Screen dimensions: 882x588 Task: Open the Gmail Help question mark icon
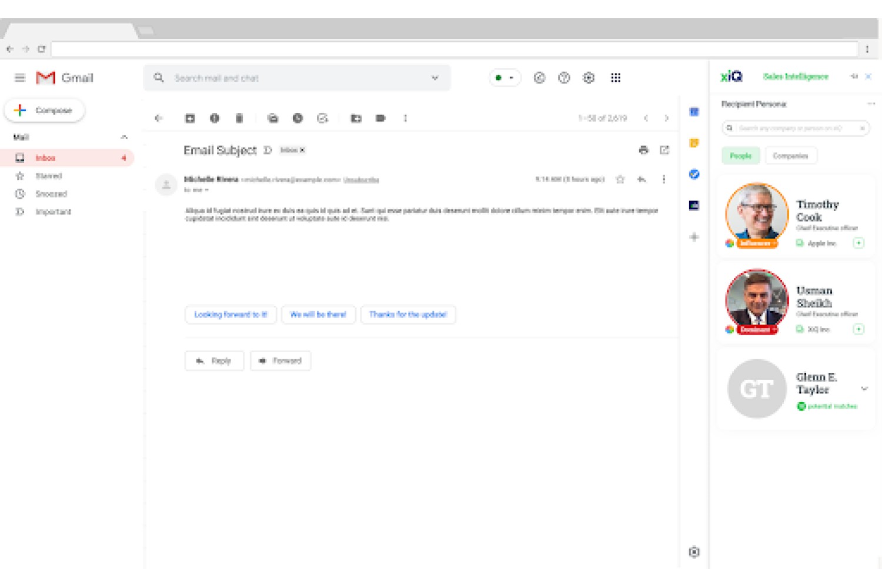click(x=564, y=78)
